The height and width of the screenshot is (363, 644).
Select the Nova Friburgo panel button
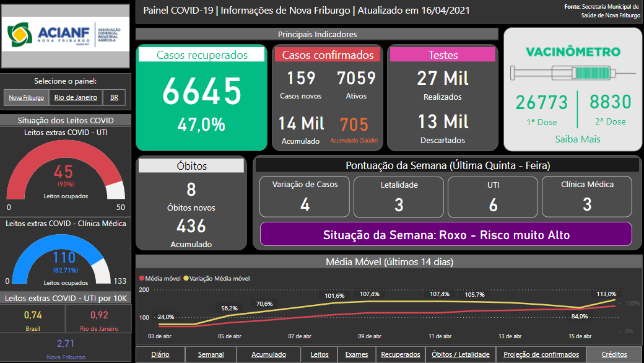click(26, 98)
